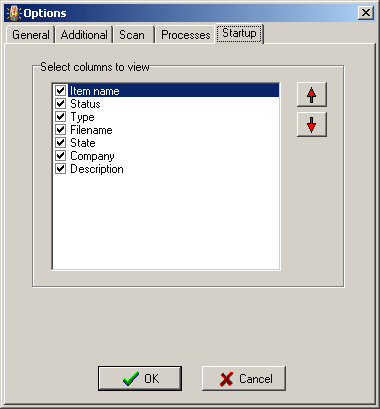Uncheck the Item name checkbox
The height and width of the screenshot is (409, 380).
(x=60, y=91)
